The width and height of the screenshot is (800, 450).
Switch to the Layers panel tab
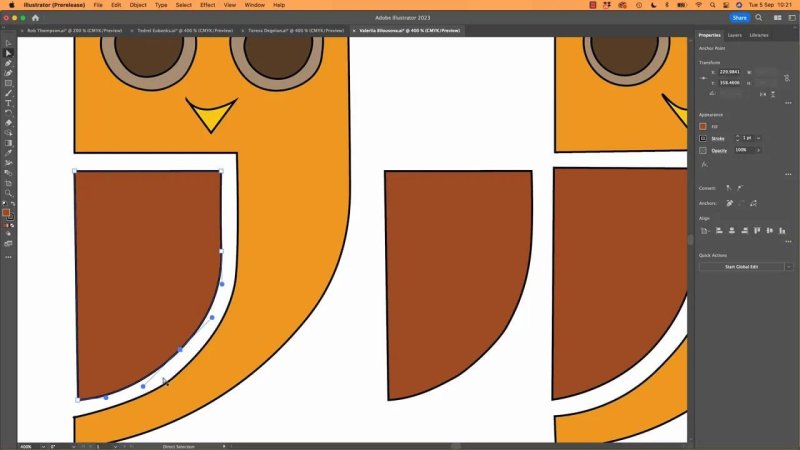(735, 35)
